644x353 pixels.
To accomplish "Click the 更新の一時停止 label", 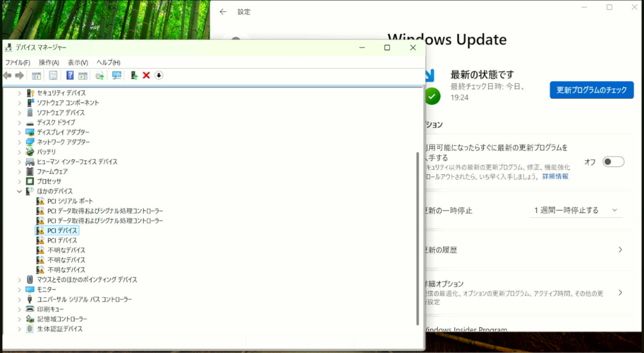I will tap(449, 210).
